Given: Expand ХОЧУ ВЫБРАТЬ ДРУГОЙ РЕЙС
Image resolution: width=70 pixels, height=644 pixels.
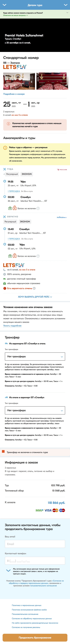Looking at the screenshot, I should tap(35, 297).
